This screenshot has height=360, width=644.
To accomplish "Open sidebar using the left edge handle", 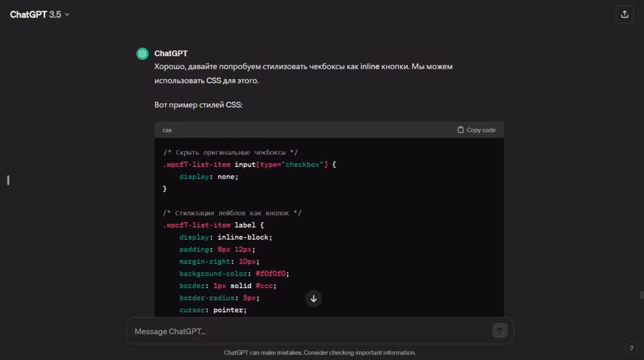I will click(x=8, y=180).
